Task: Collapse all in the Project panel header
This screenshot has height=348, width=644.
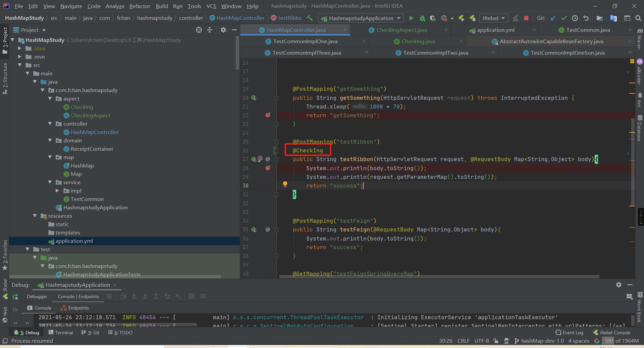Action: [x=210, y=30]
